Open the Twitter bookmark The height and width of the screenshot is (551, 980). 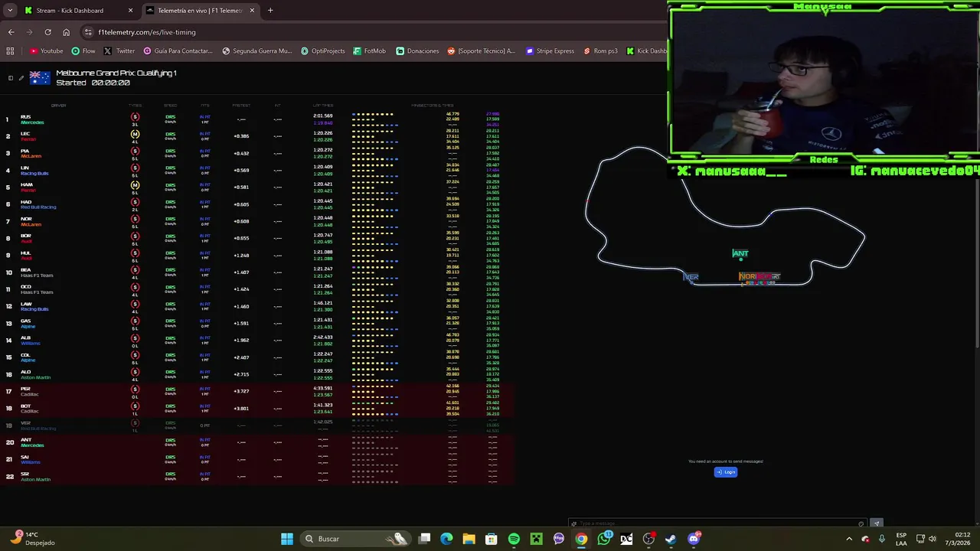[x=119, y=51]
